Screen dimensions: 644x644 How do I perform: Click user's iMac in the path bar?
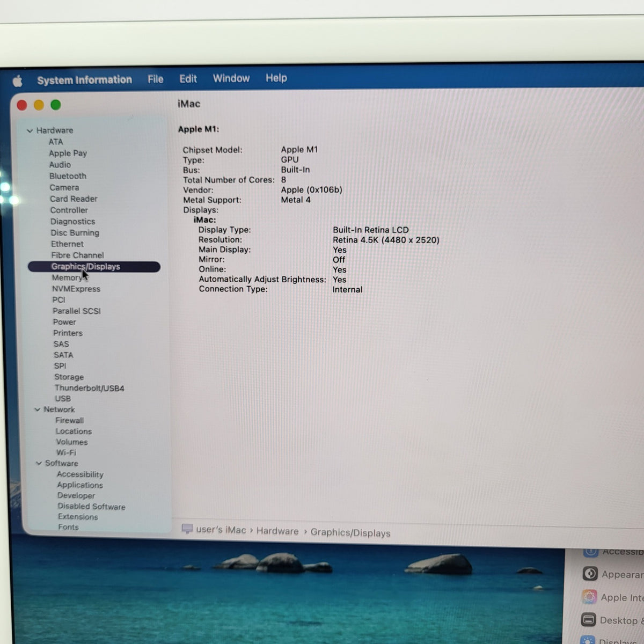[x=221, y=530]
